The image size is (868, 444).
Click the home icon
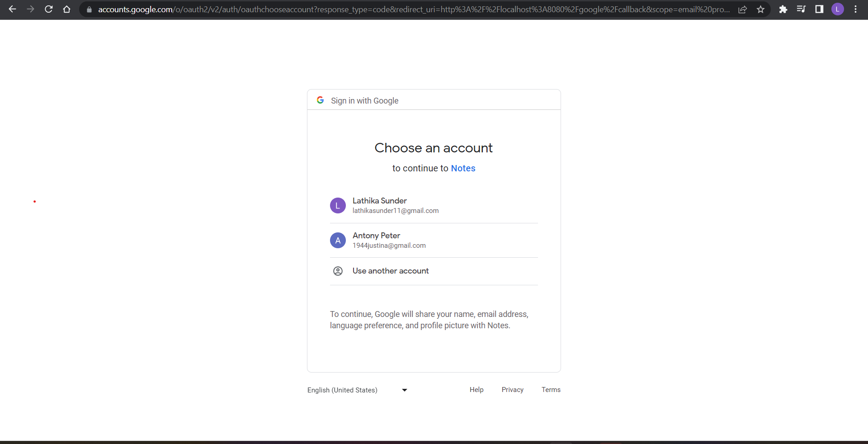tap(66, 9)
